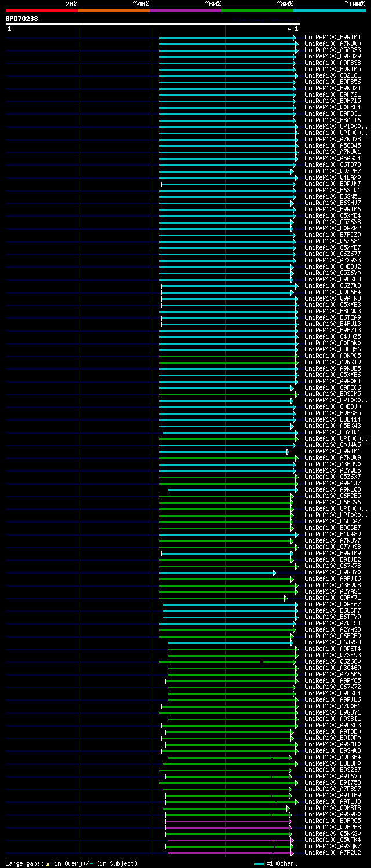The image size is (371, 868).
Task: Select label UniRef100_Q9ATN8
Action: pos(333,299)
